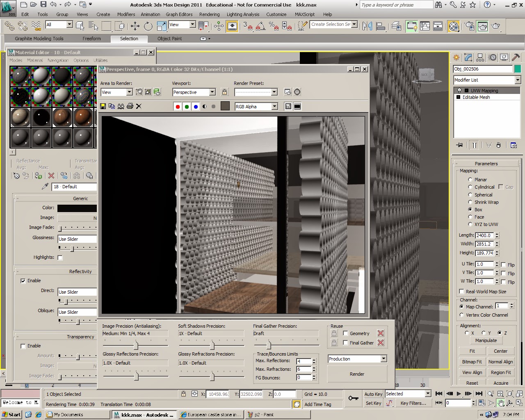Toggle the viewport lock in render window
525x420 pixels.
tap(224, 92)
